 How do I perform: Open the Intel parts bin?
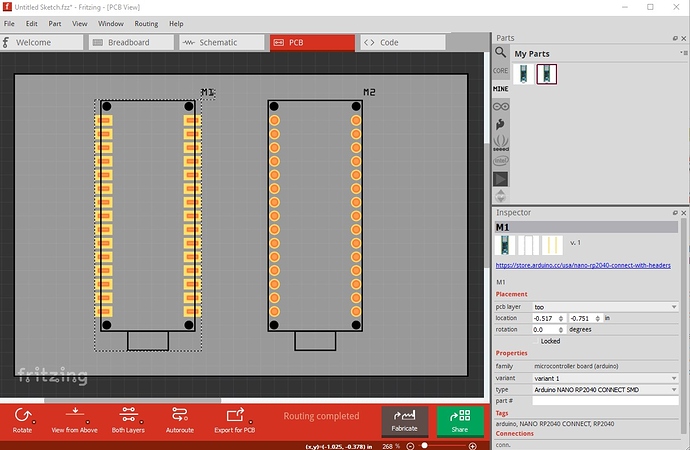click(500, 161)
